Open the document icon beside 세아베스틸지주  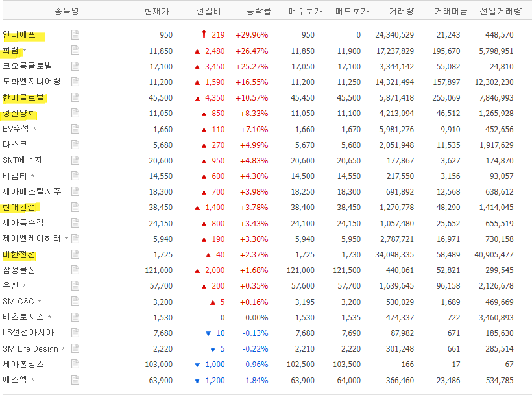(75, 191)
